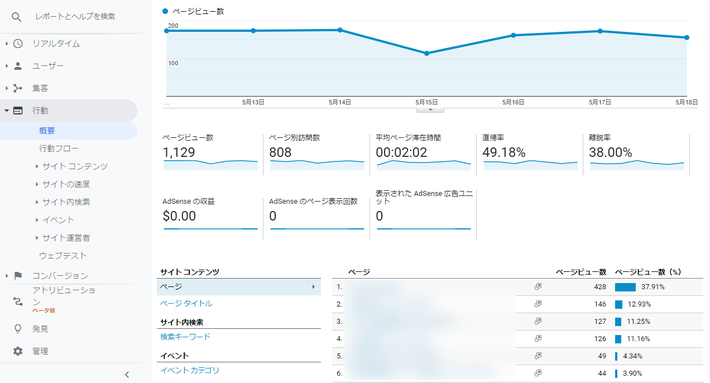710x383 pixels.
Task: Toggle the chart handle below the graph
Action: coord(430,110)
